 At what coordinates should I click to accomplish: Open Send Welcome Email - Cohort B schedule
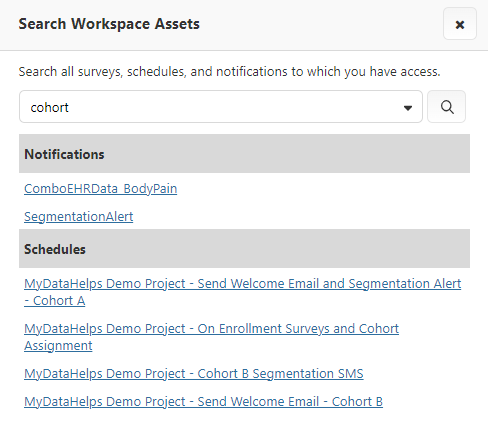[x=203, y=402]
